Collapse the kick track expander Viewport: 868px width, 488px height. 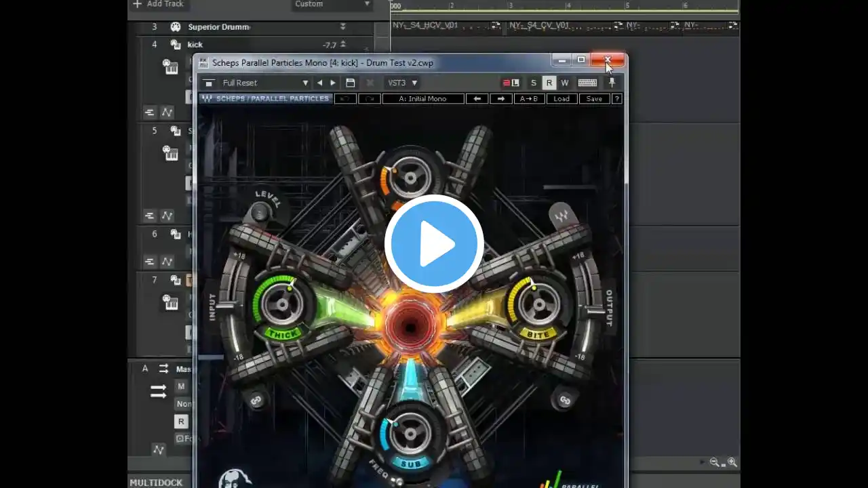pos(342,45)
